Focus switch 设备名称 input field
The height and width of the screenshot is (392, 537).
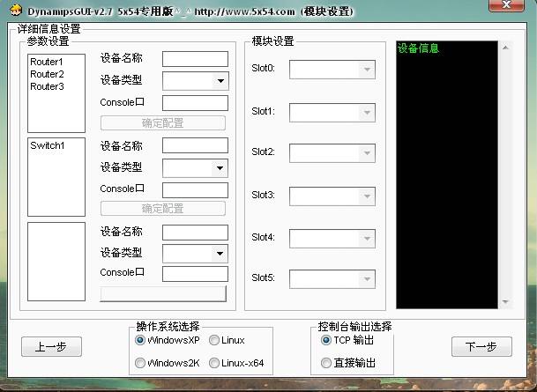[x=195, y=145]
